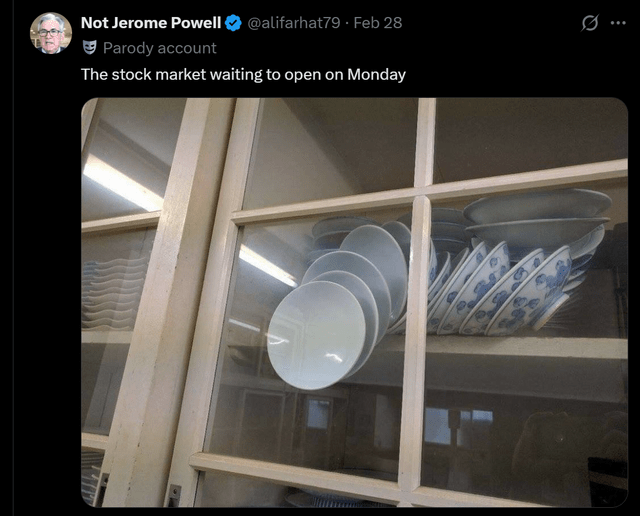Image resolution: width=640 pixels, height=516 pixels.
Task: Click the metal cabinet latch in the photo
Action: pyautogui.click(x=174, y=495)
